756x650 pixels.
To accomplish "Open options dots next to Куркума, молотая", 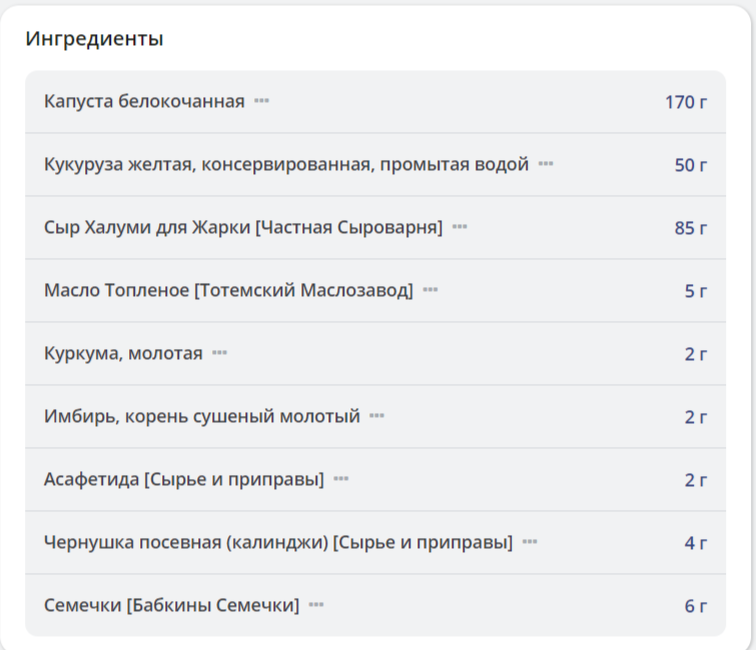I will tap(219, 353).
